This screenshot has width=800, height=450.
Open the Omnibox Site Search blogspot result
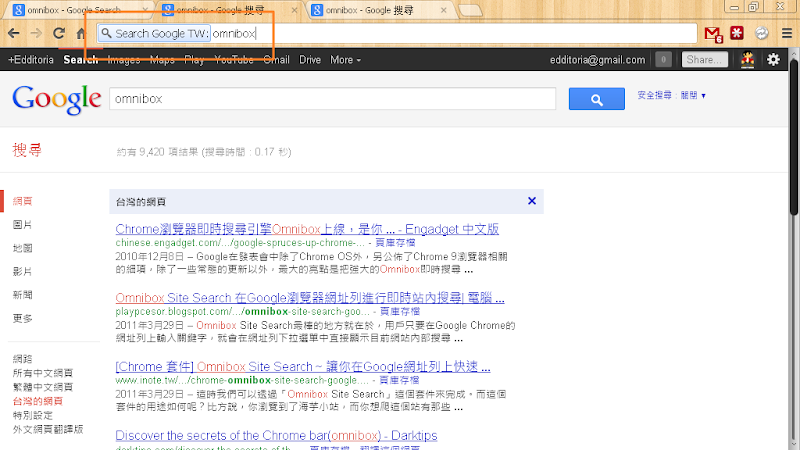[x=310, y=298]
